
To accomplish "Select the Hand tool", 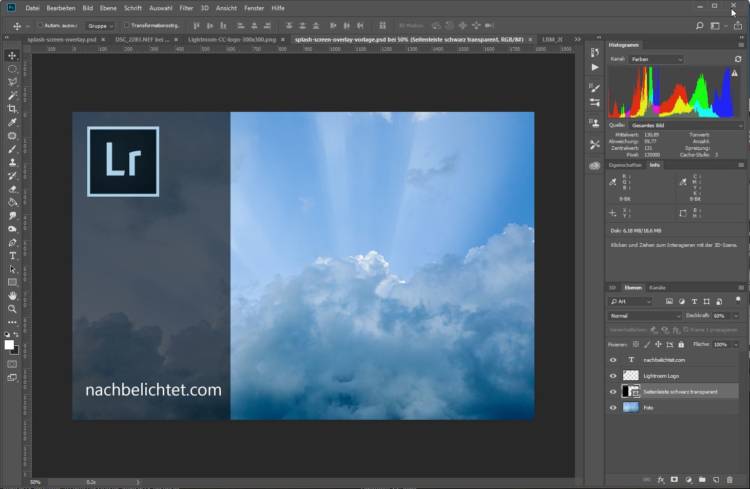I will pos(12,295).
